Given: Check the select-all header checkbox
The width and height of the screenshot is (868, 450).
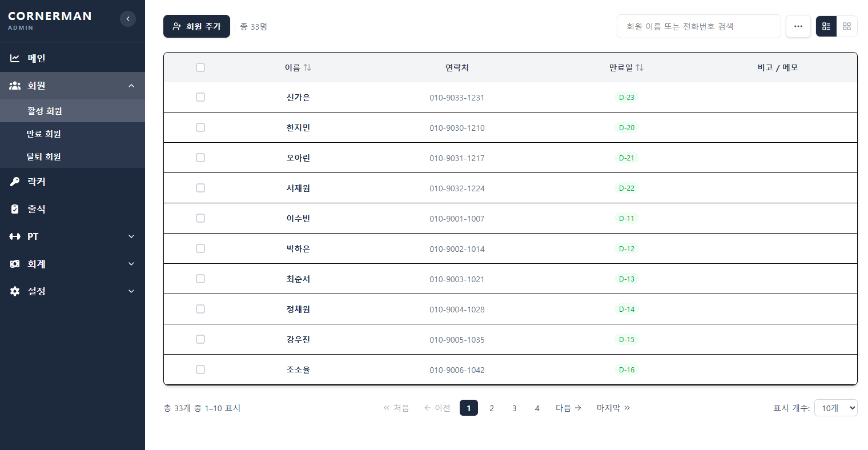Looking at the screenshot, I should (200, 67).
